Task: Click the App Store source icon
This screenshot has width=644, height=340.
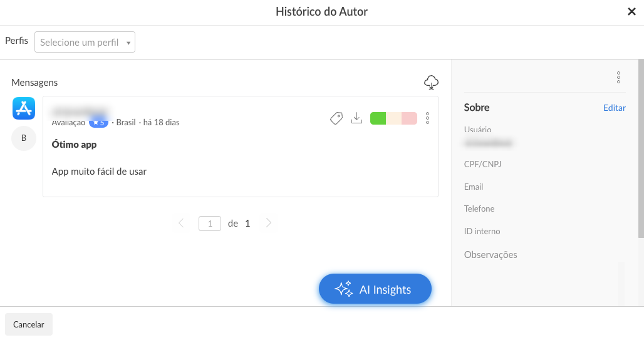Action: [24, 108]
